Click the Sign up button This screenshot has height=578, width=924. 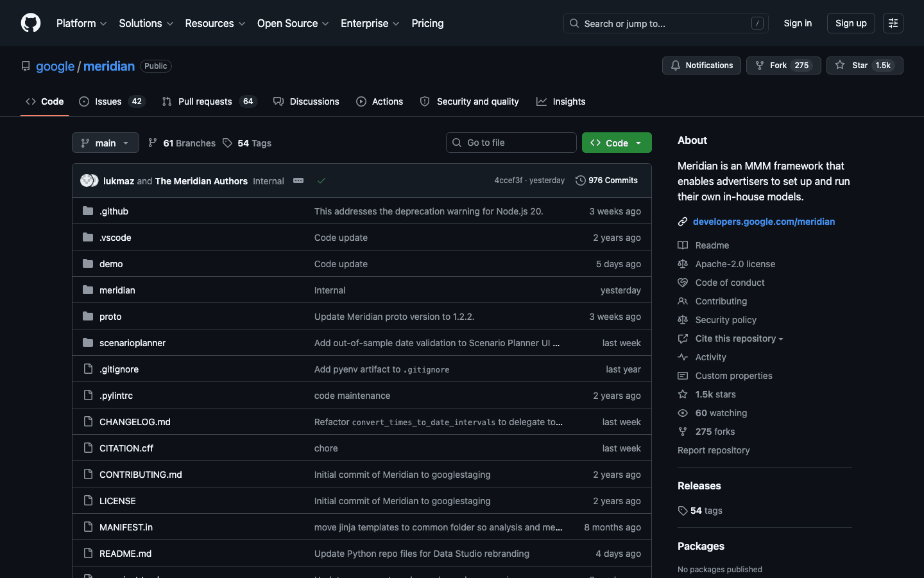851,23
